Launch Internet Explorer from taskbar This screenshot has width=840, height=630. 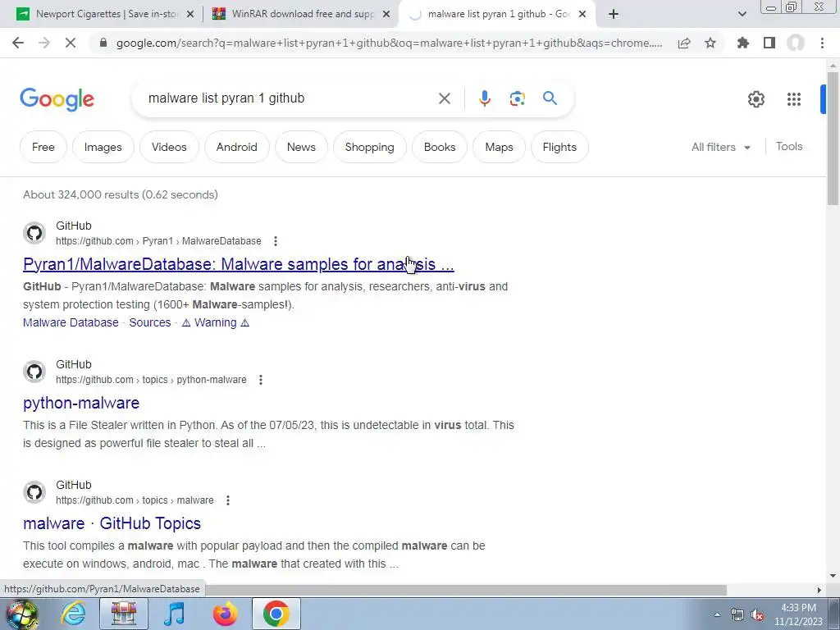point(72,614)
